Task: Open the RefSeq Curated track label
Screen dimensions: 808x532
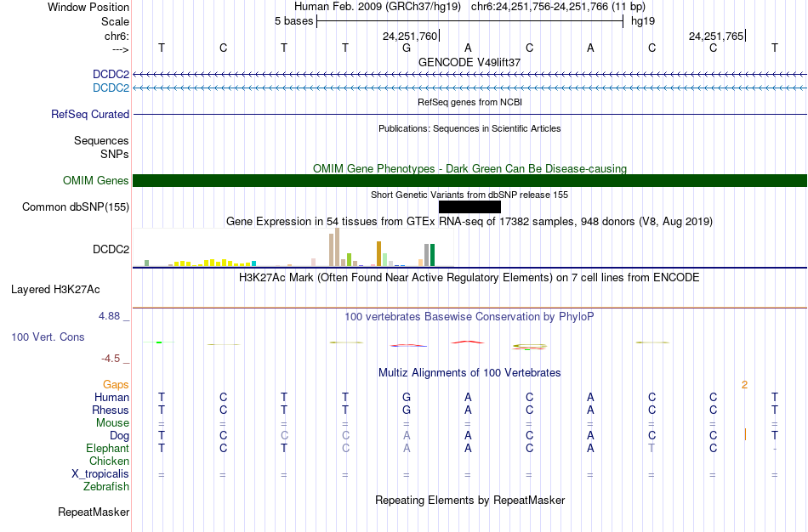Action: click(90, 115)
